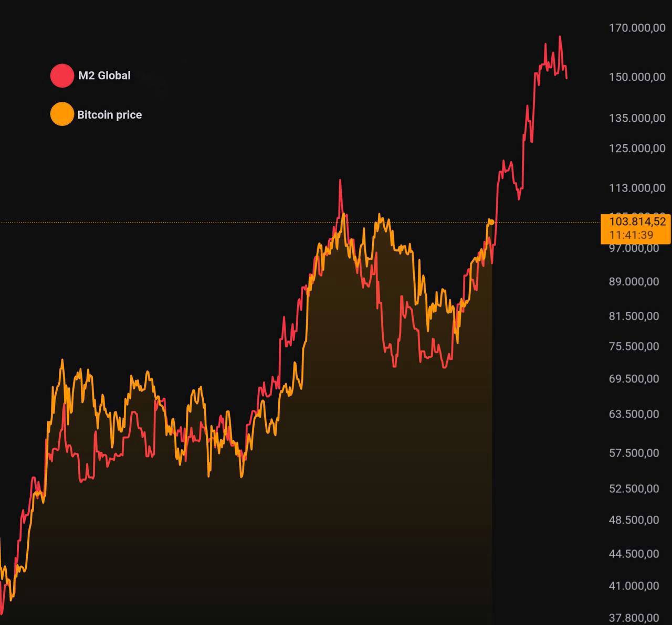Screen dimensions: 672x625
Task: Click the 170.000,00 price axis label
Action: [637, 28]
